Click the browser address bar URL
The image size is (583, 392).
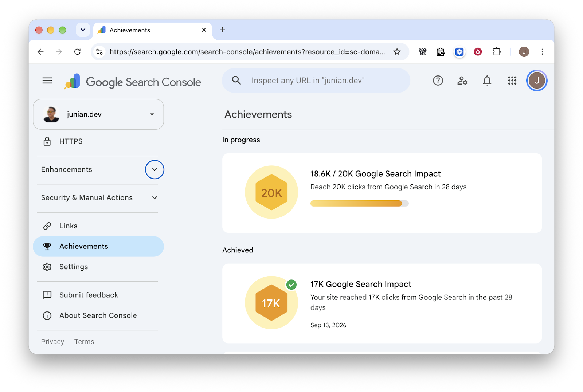pos(247,52)
